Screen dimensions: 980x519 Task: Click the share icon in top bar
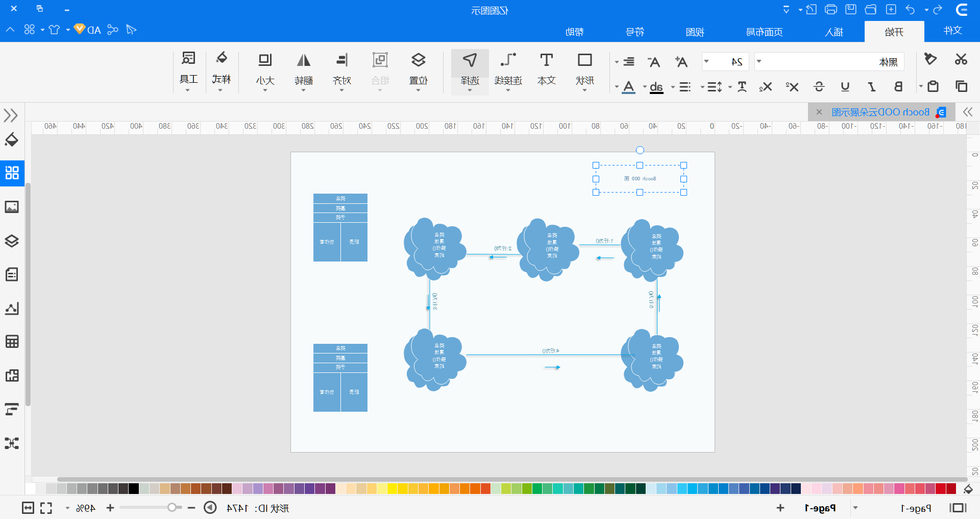coord(113,30)
